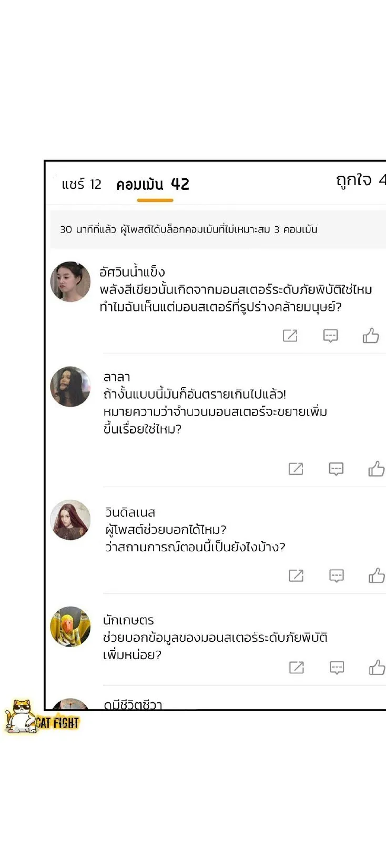Click the Cat Fight logo watermark
This screenshot has height=868, width=386.
42,718
